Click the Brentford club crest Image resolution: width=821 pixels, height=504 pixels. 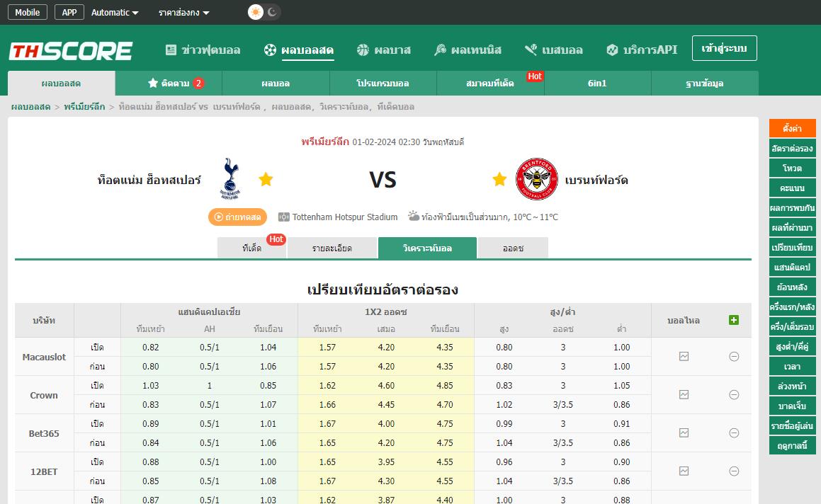537,179
